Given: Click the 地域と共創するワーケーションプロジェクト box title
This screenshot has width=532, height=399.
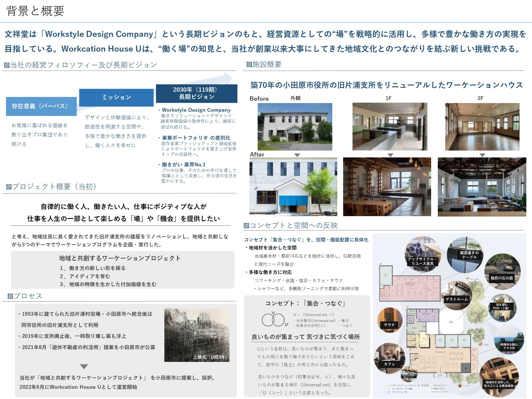Looking at the screenshot, I should pyautogui.click(x=120, y=258).
